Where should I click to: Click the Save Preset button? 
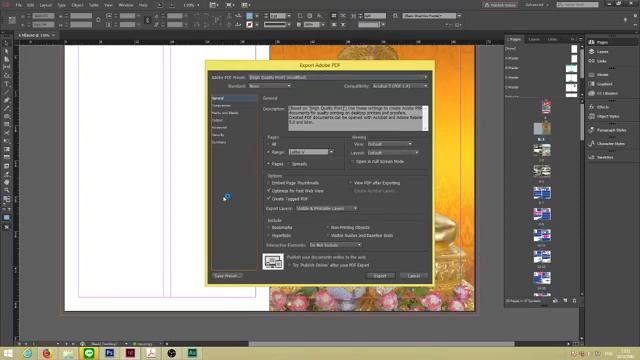coord(227,276)
